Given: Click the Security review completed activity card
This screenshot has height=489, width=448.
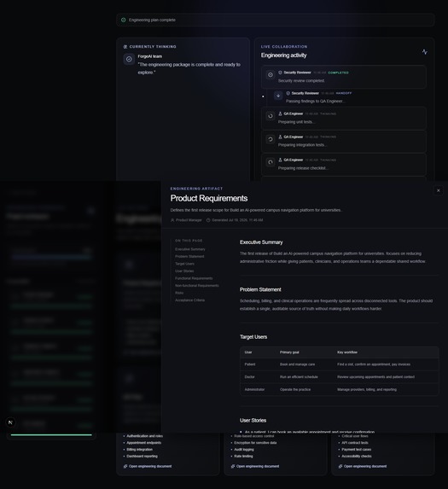Looking at the screenshot, I should (344, 77).
